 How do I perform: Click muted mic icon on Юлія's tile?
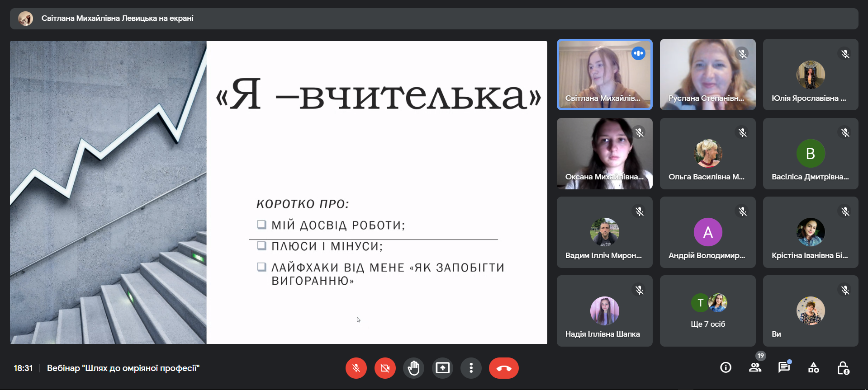pyautogui.click(x=845, y=54)
